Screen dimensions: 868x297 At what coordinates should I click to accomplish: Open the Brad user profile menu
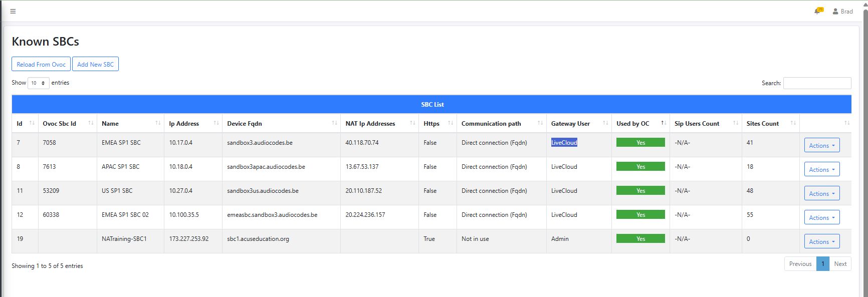842,11
